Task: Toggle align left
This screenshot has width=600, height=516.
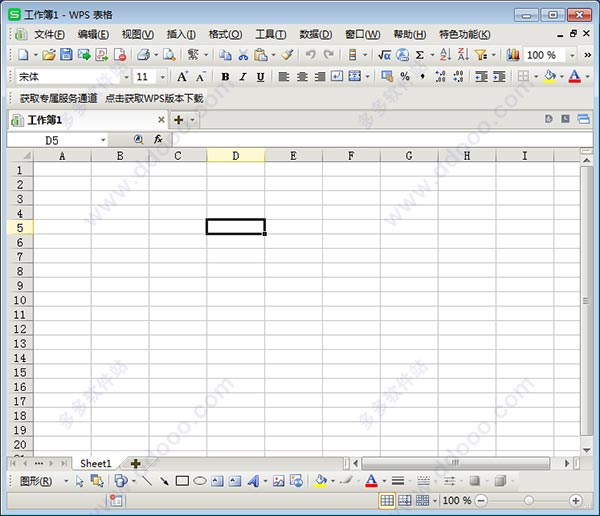Action: click(x=284, y=77)
